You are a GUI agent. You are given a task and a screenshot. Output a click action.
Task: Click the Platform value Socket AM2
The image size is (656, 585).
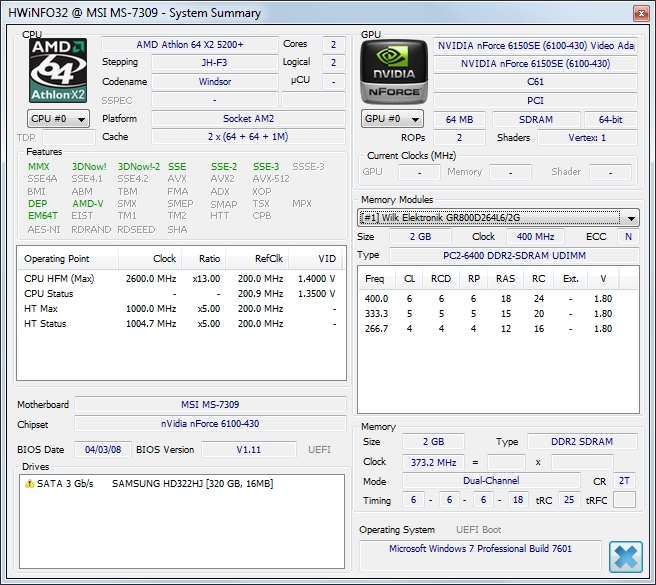pos(248,118)
